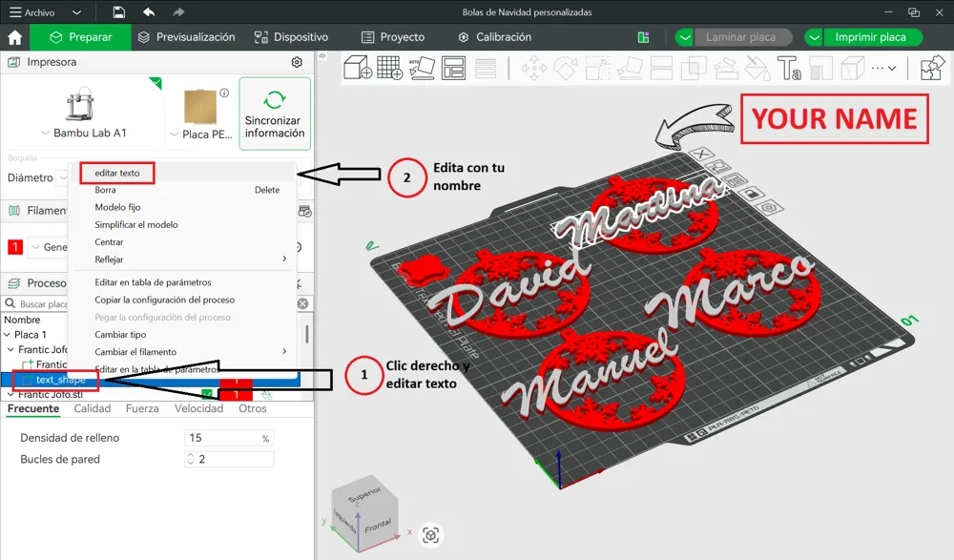Open the Archivo menu dropdown arrow
Screen dimensions: 954x560
(x=76, y=12)
